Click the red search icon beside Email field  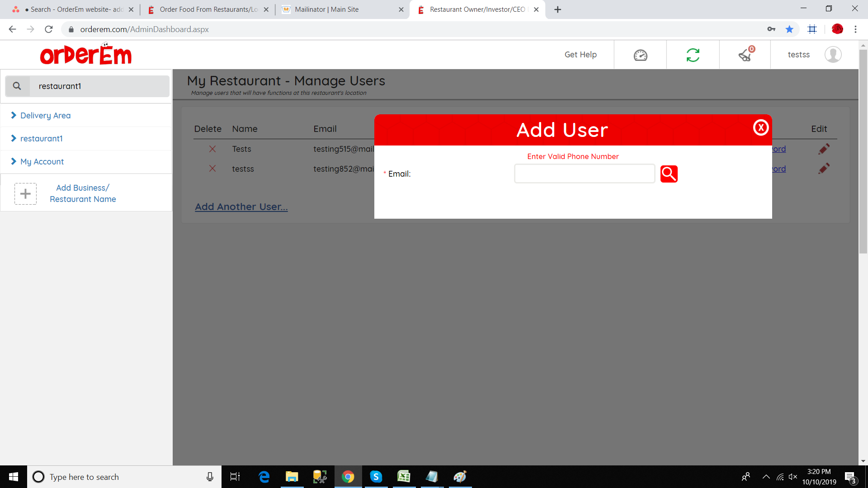(x=669, y=174)
